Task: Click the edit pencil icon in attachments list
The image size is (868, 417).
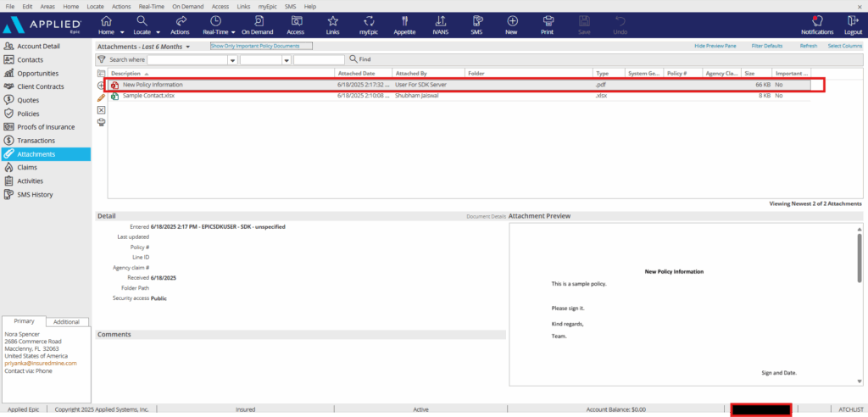Action: (102, 97)
